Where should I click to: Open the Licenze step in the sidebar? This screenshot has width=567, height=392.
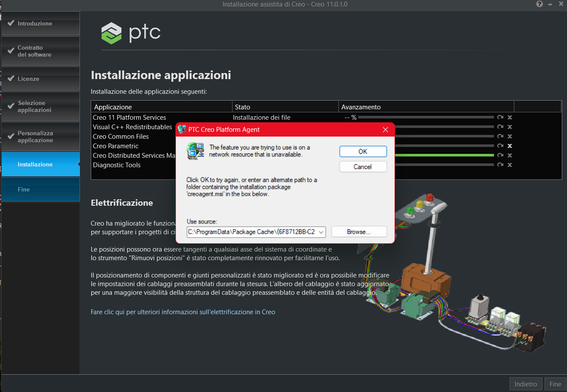tap(40, 79)
